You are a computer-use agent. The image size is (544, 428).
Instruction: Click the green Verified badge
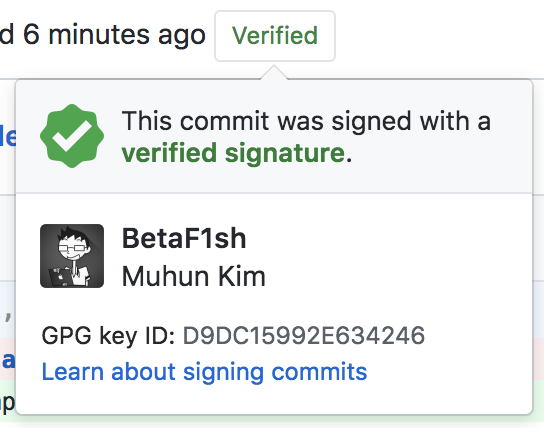[275, 36]
